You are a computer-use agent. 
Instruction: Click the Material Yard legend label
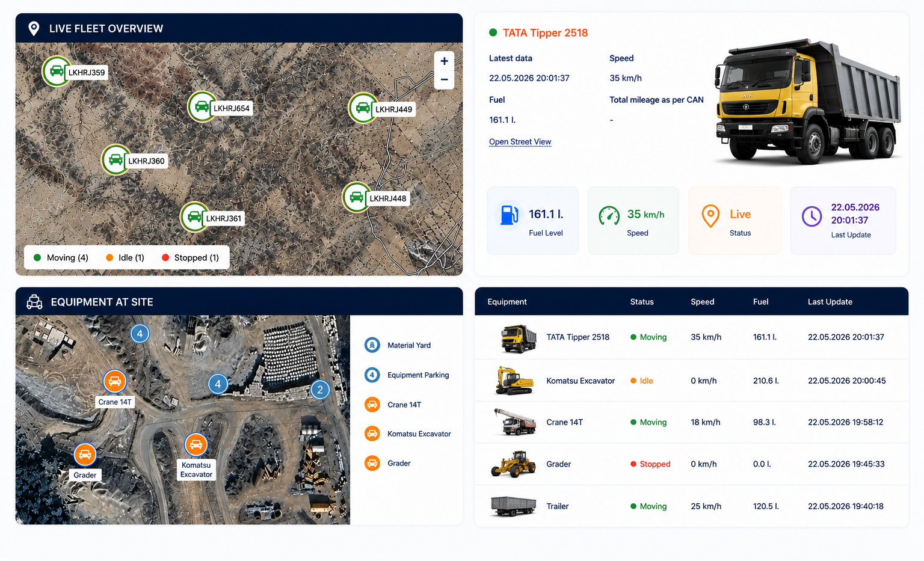coord(409,345)
